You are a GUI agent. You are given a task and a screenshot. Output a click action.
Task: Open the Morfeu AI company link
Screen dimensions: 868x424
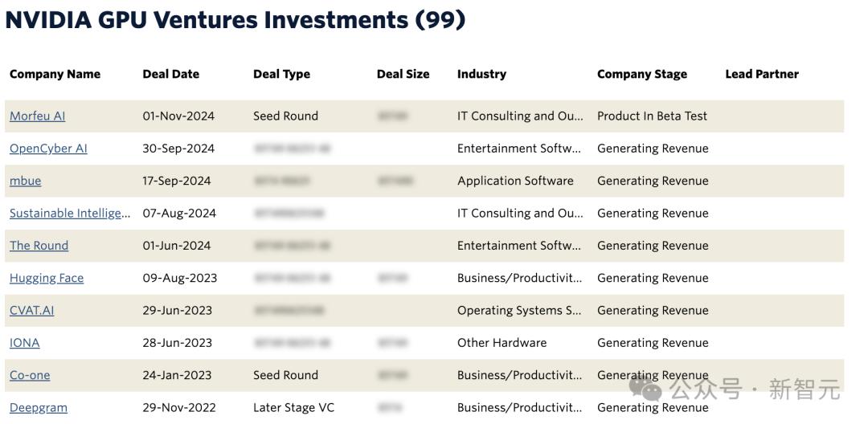click(37, 116)
